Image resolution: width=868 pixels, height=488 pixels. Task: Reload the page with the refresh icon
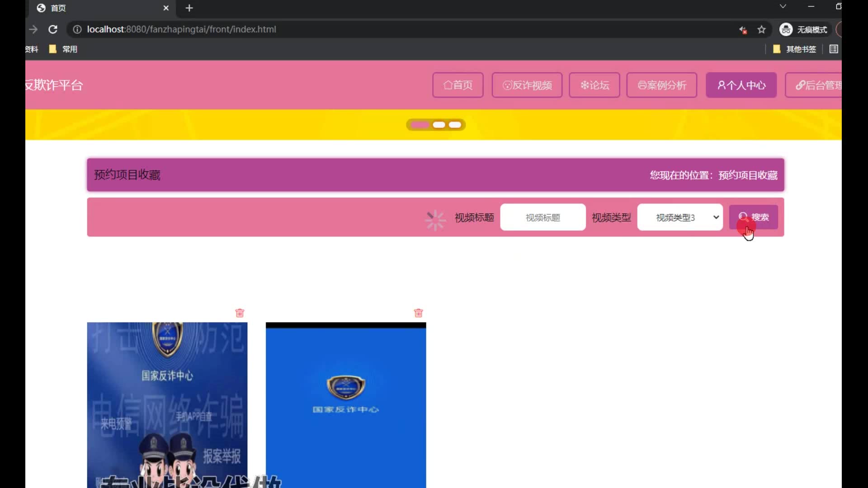click(x=53, y=29)
